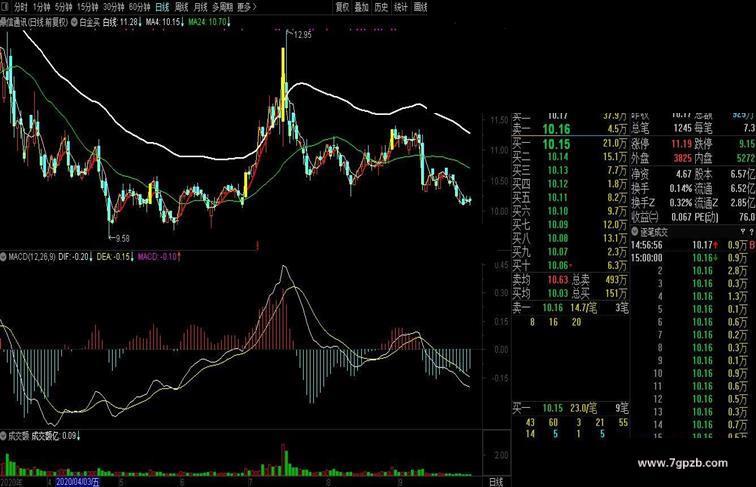The width and height of the screenshot is (756, 487).
Task: Select the 60分钟 period tab
Action: coord(139,7)
